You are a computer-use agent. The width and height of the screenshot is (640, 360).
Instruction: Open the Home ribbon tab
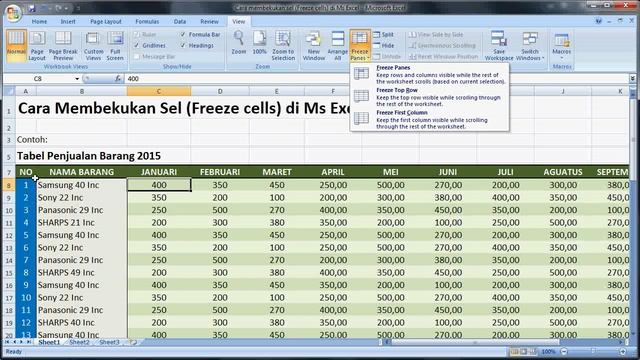[39, 22]
